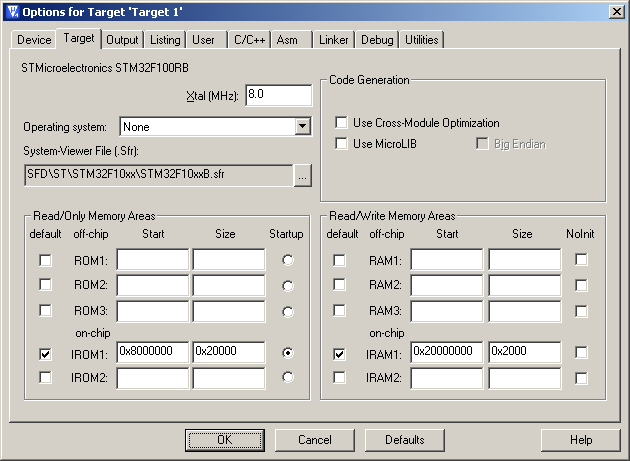This screenshot has width=630, height=461.
Task: Enable NoInit for RAM1
Action: tap(581, 260)
